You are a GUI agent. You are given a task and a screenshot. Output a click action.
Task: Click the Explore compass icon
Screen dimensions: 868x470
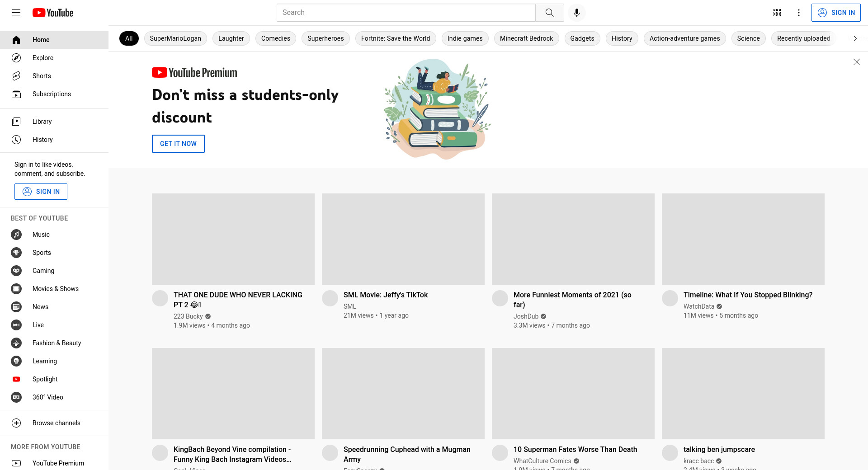point(16,58)
